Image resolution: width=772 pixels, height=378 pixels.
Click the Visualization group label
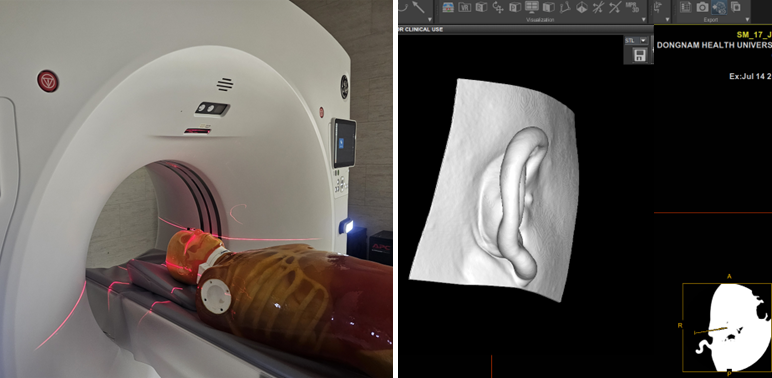click(x=540, y=20)
